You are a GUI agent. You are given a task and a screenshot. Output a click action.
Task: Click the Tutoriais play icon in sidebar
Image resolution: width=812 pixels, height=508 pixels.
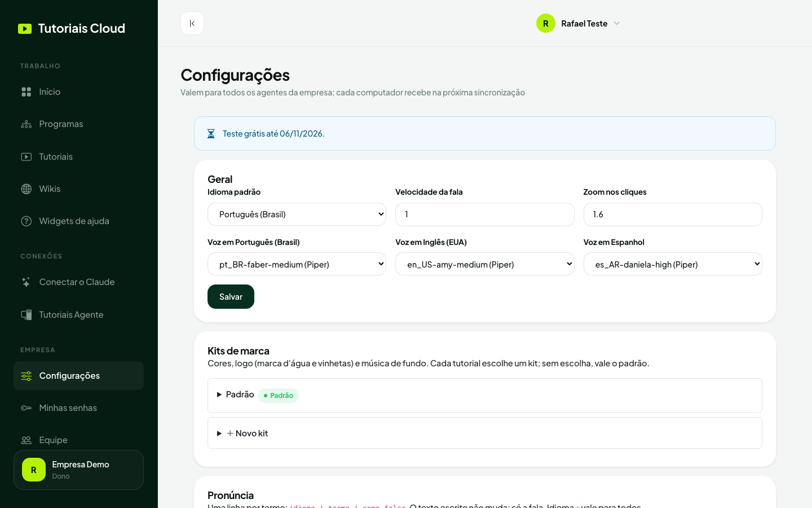coord(27,157)
